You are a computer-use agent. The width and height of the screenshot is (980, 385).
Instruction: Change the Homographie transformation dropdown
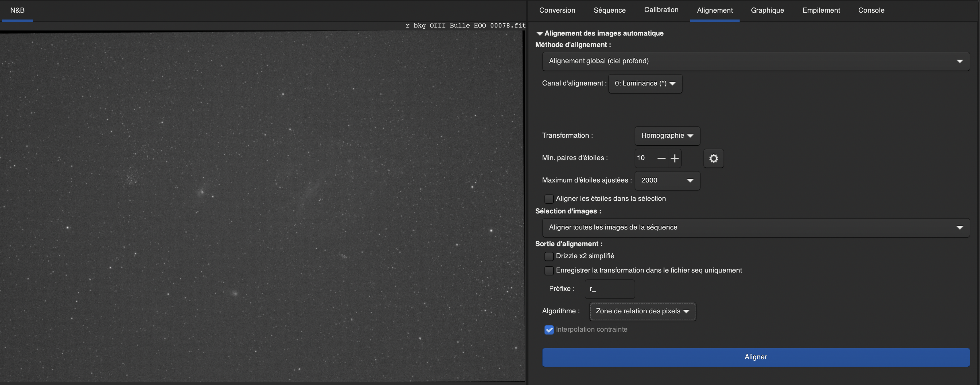[667, 136]
